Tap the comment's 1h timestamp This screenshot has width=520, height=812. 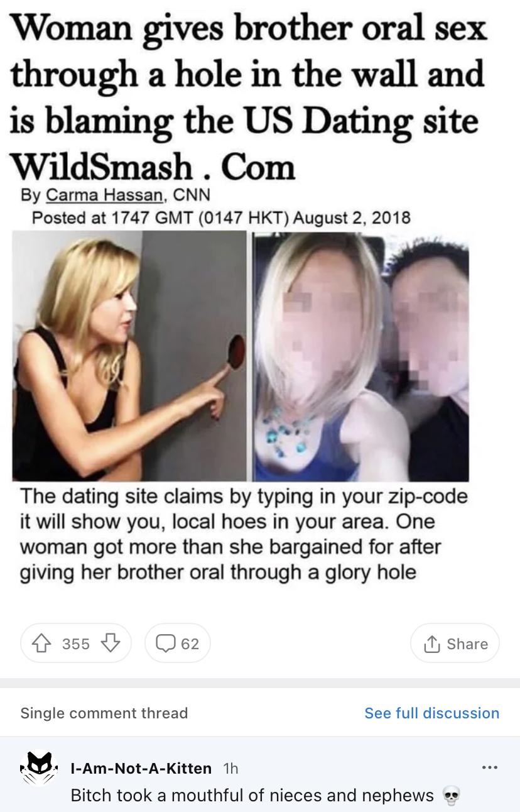(x=230, y=767)
